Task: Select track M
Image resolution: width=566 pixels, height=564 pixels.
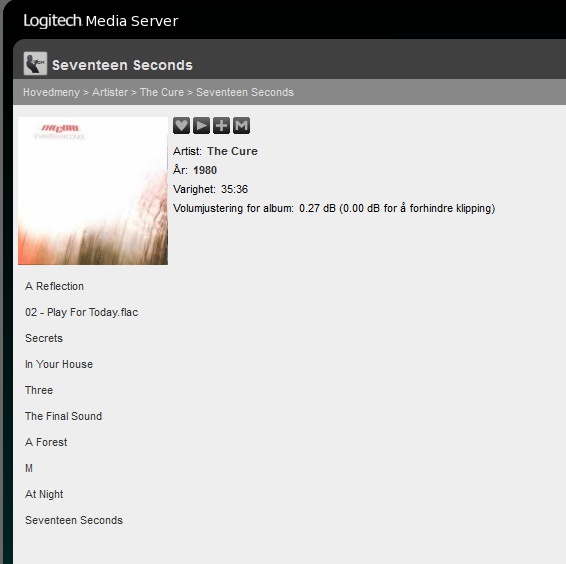Action: click(29, 468)
